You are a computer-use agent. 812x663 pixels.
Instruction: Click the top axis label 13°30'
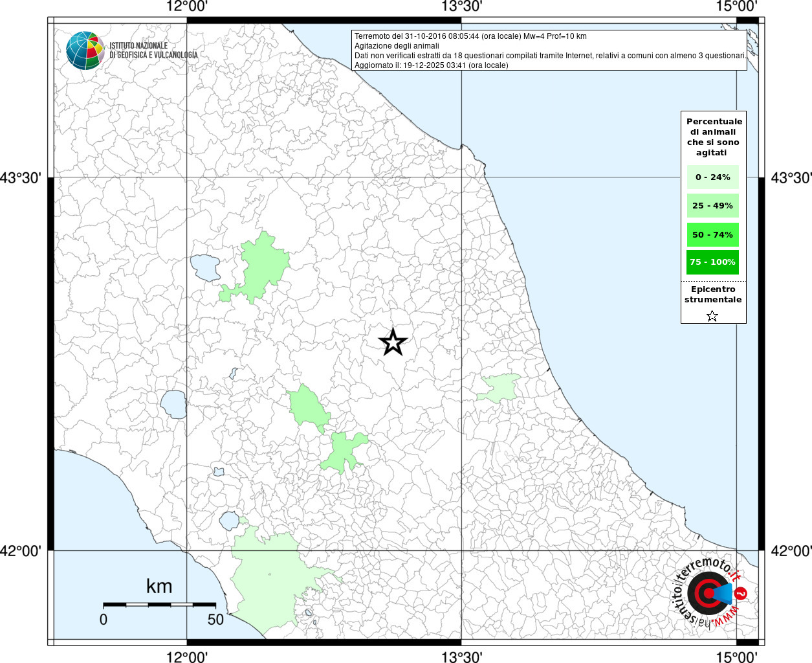pos(462,6)
